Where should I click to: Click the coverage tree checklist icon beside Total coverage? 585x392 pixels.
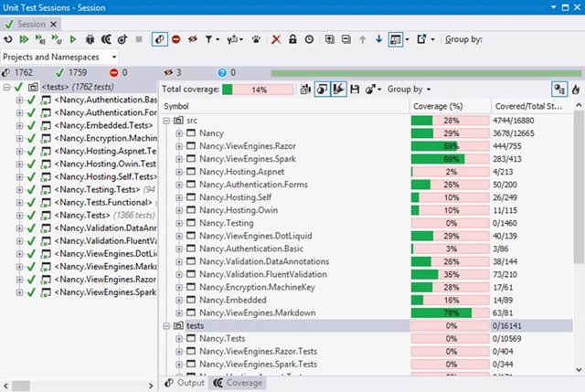(x=305, y=90)
